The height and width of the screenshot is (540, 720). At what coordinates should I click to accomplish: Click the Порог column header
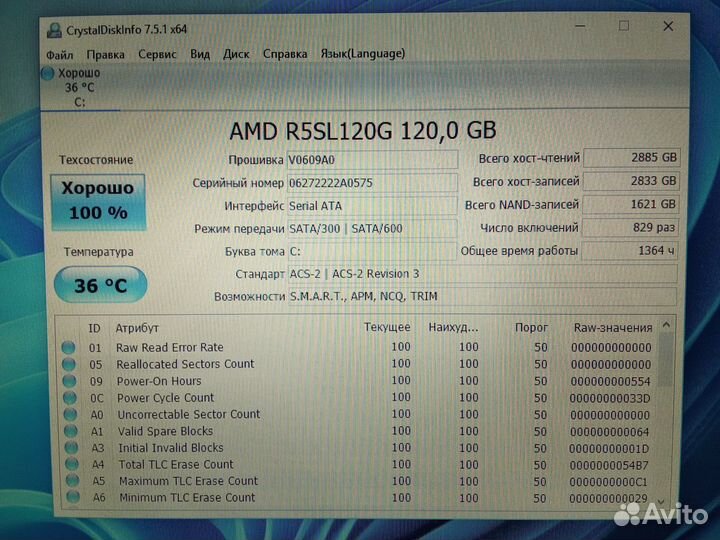531,328
